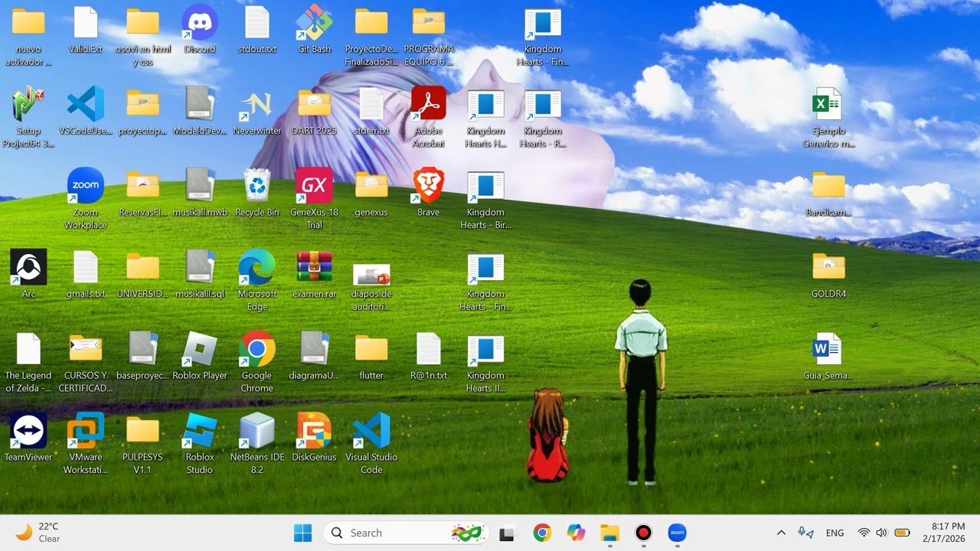Select the Adobe Acrobat desktop icon
The width and height of the screenshot is (980, 551).
pos(428,118)
